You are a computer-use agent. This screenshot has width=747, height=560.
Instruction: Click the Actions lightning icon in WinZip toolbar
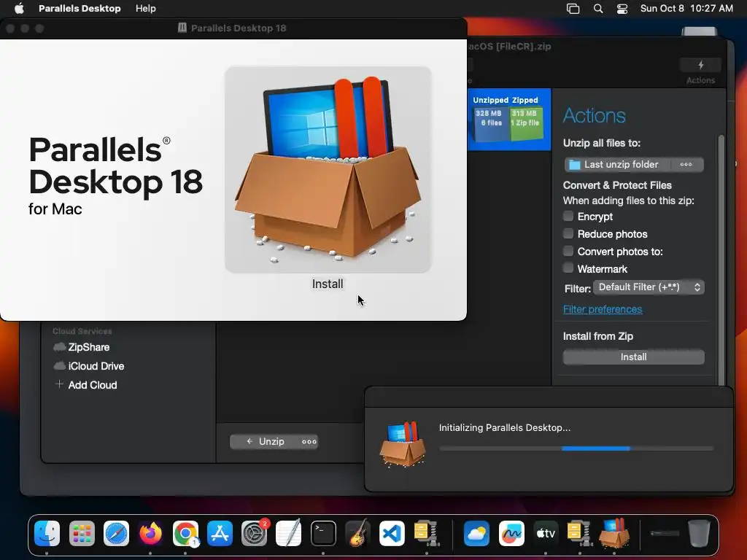point(700,65)
